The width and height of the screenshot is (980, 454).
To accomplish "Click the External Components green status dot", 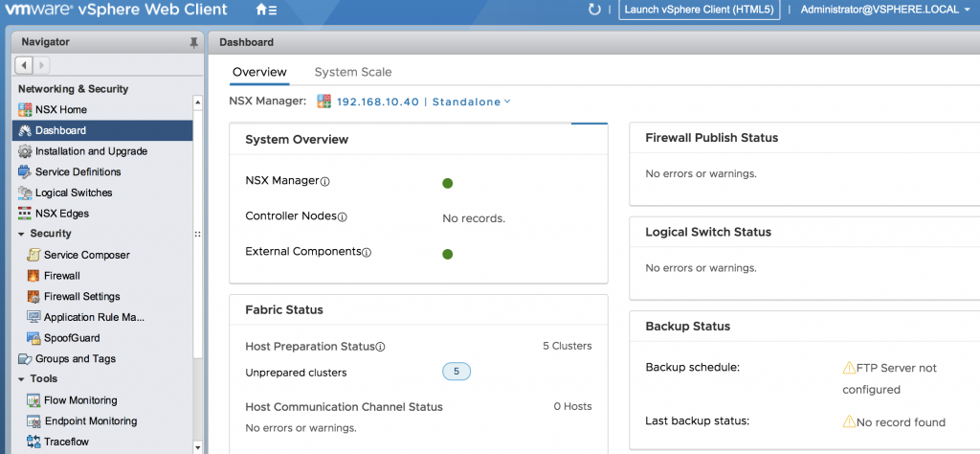I will 448,254.
